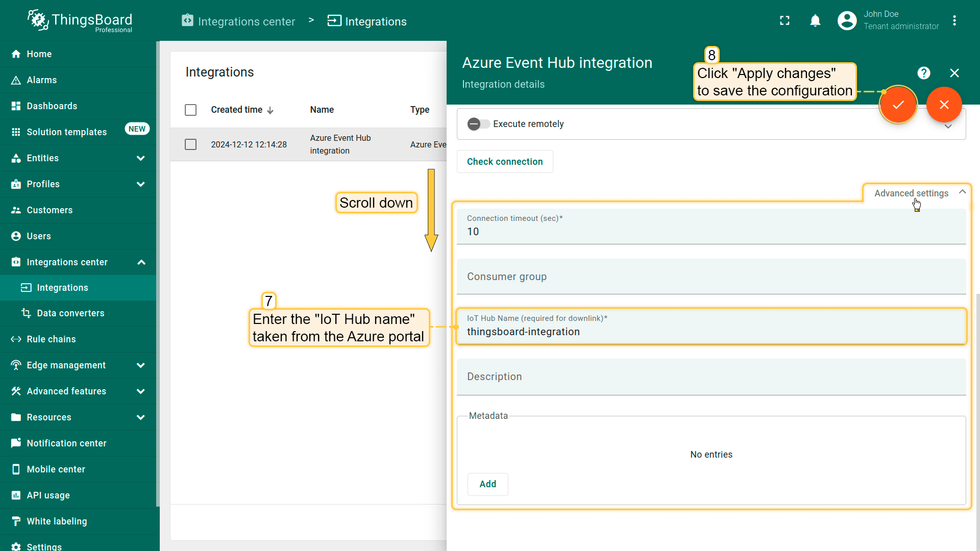
Task: Click the orange Apply changes checkmark
Action: tap(898, 105)
